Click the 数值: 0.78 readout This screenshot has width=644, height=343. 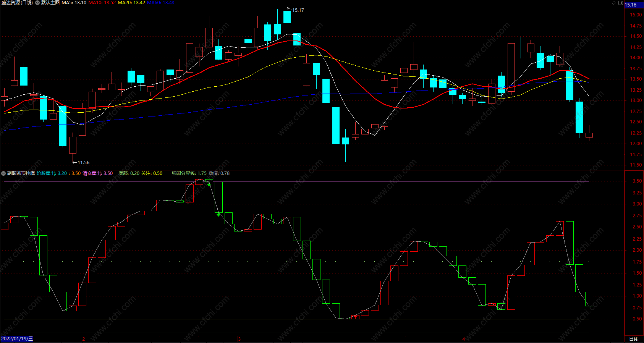pos(219,173)
